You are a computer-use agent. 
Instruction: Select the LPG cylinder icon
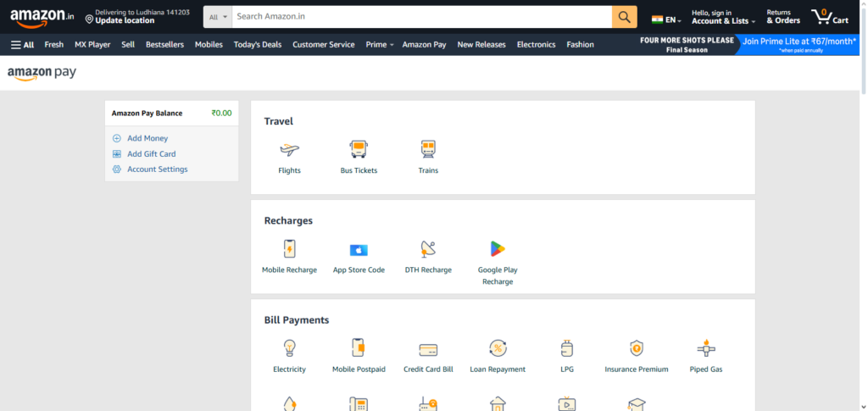(x=567, y=348)
